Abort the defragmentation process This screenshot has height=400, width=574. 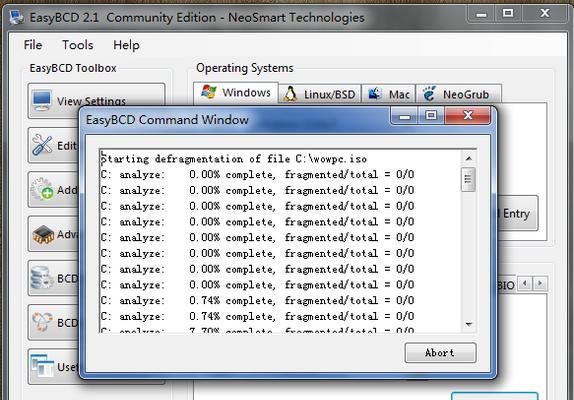440,353
